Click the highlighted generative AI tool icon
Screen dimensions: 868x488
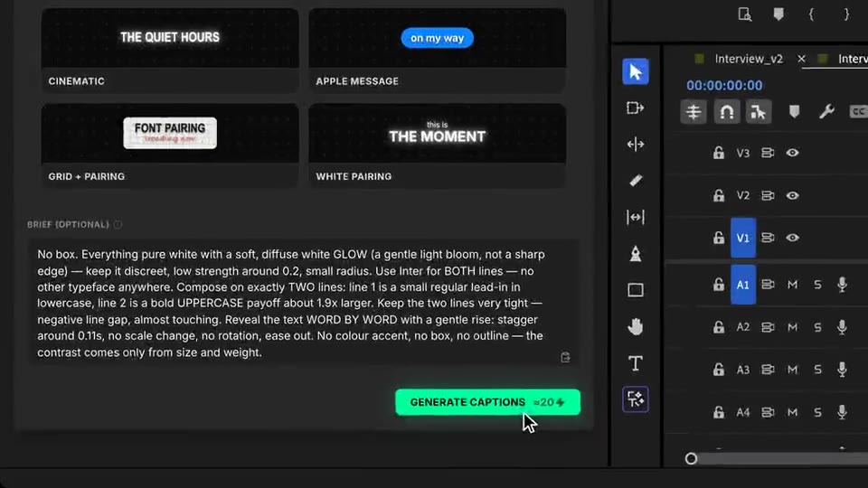(x=635, y=399)
